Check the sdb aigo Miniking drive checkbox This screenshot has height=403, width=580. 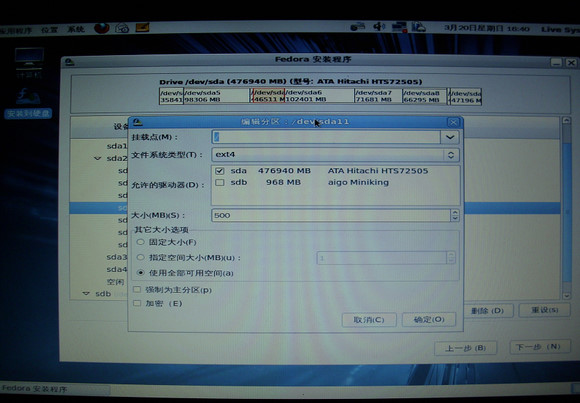click(220, 182)
